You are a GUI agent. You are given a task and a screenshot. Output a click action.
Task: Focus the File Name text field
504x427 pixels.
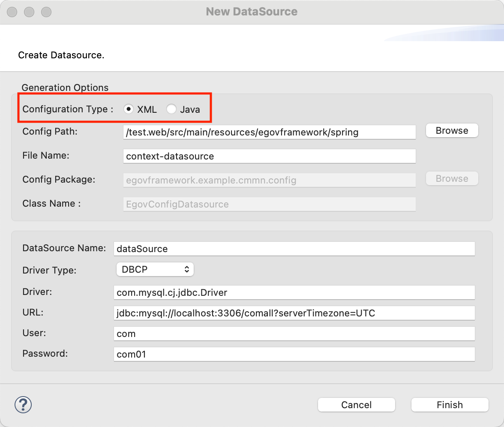pos(269,156)
